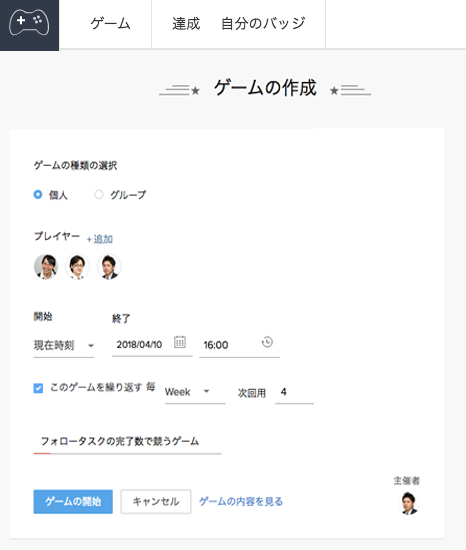466x550 pixels.
Task: Open the ゲーム tab
Action: click(x=110, y=24)
